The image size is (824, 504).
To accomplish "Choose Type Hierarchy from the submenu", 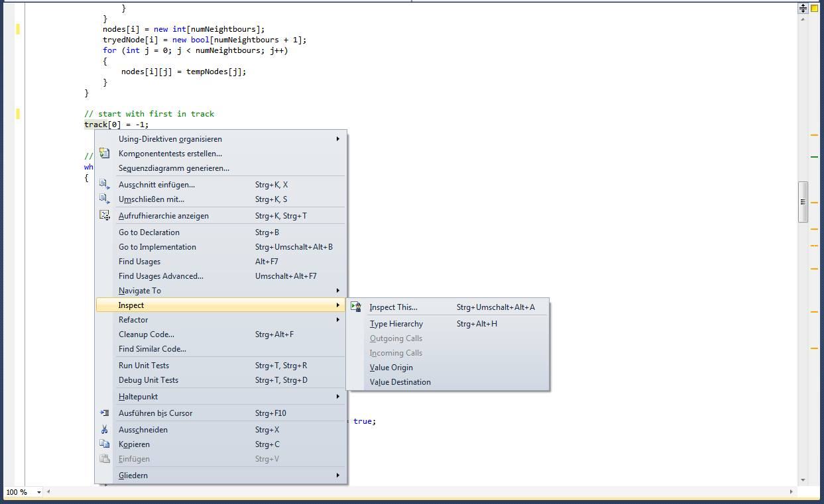I will click(396, 324).
